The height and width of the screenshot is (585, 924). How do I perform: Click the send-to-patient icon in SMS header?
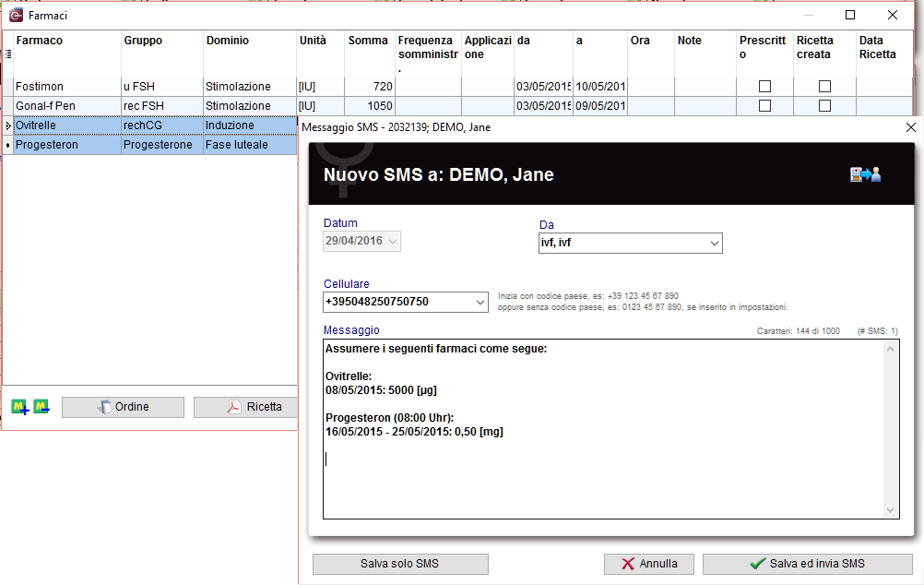coord(865,174)
